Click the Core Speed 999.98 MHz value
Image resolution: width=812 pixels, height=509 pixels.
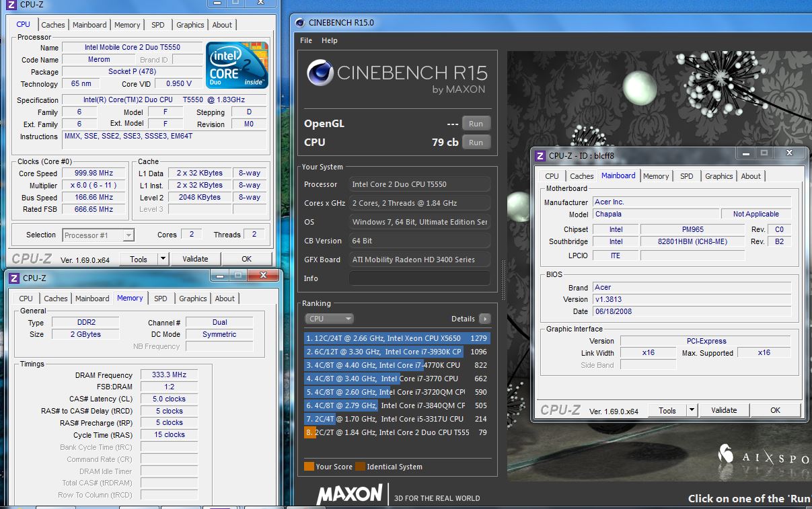(93, 173)
